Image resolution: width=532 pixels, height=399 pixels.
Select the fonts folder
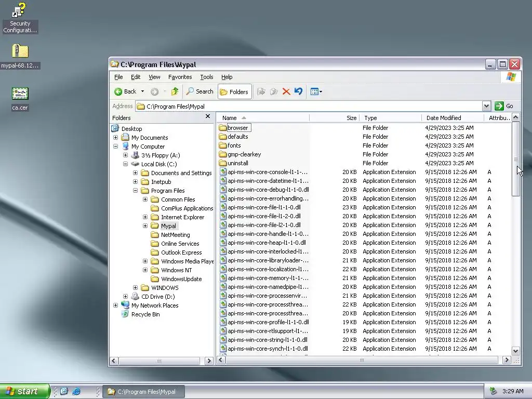click(x=234, y=145)
